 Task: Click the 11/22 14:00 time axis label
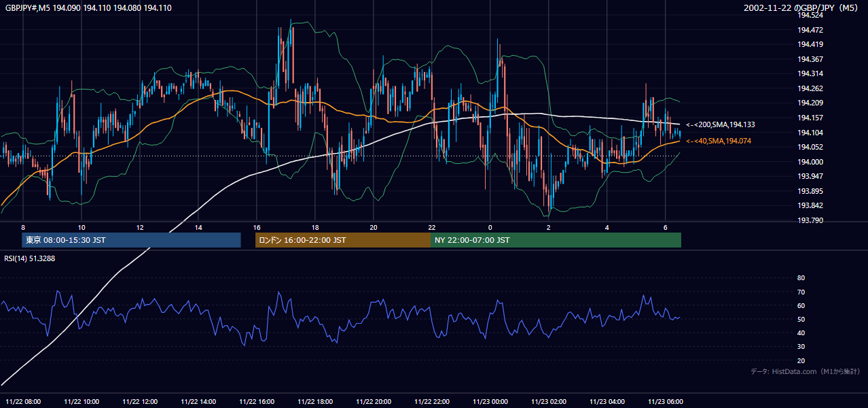[198, 402]
